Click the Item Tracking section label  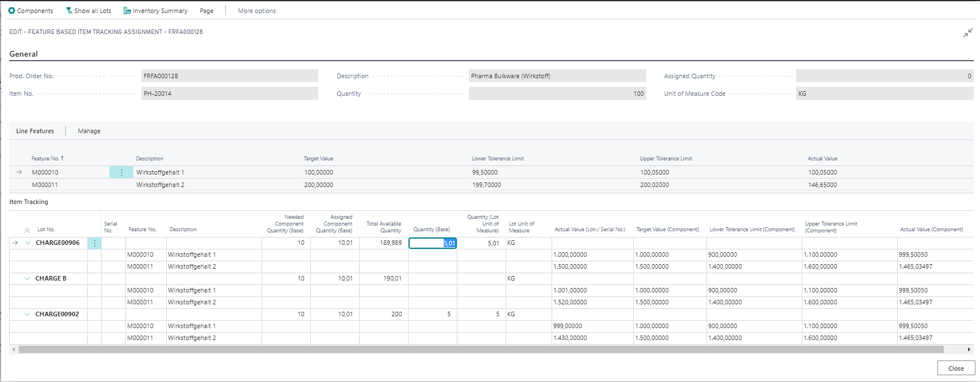click(28, 202)
